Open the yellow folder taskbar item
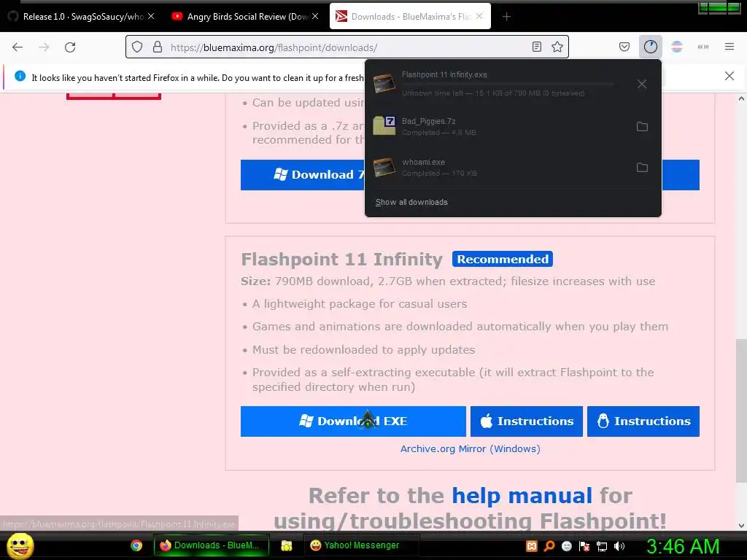Viewport: 747px width, 560px height. click(286, 545)
